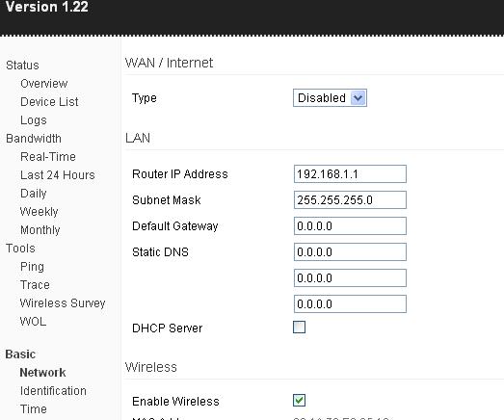Open Last 24 Hours bandwidth
Screen dimensions: 504x420
[x=58, y=175]
